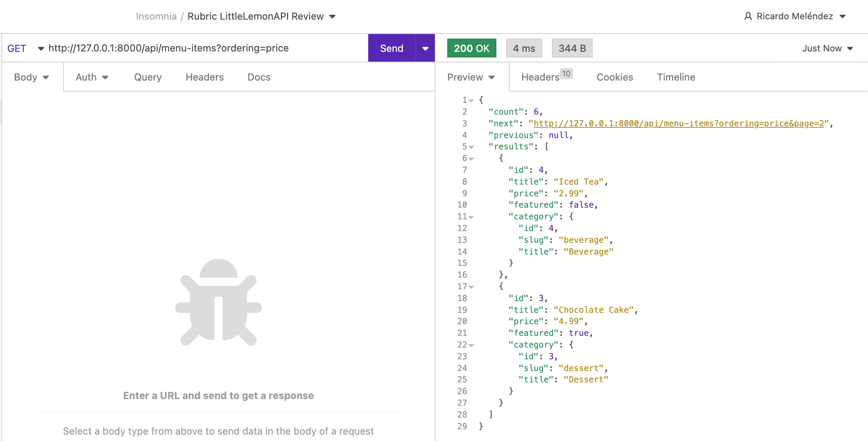Open the Body type dropdown
The image size is (868, 441).
[x=31, y=77]
